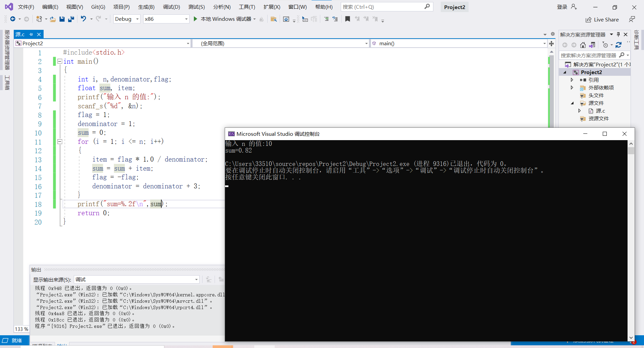Click the Decrease Indent toolbar icon

(x=326, y=19)
